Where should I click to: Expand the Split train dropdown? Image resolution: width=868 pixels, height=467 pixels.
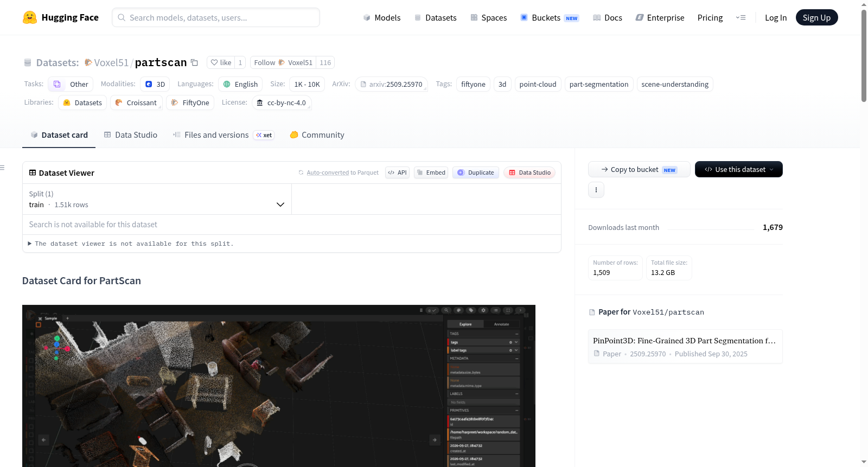157,199
